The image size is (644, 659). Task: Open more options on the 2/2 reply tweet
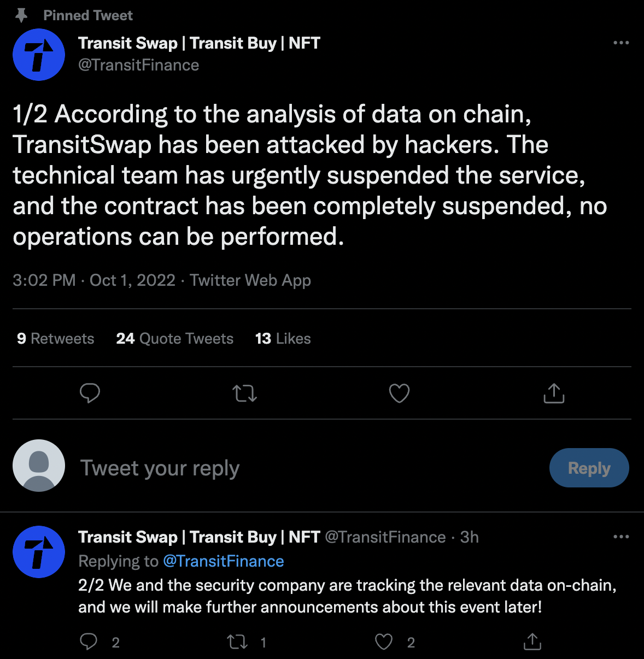(621, 537)
